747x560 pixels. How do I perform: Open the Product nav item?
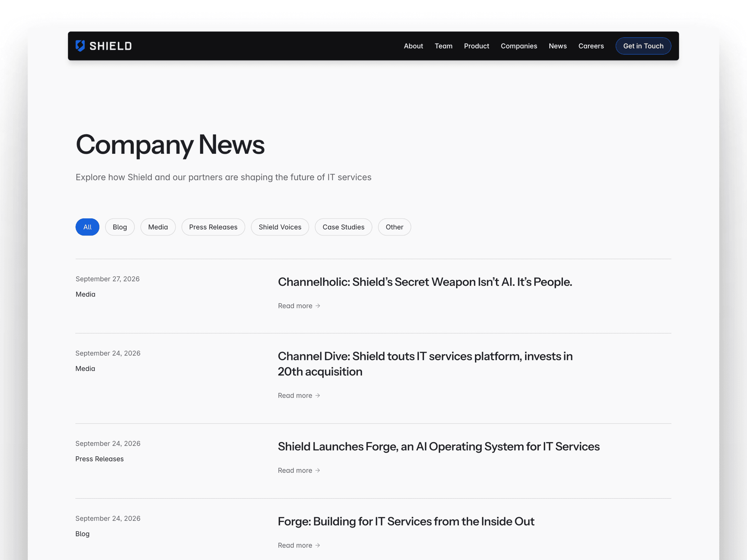click(476, 46)
